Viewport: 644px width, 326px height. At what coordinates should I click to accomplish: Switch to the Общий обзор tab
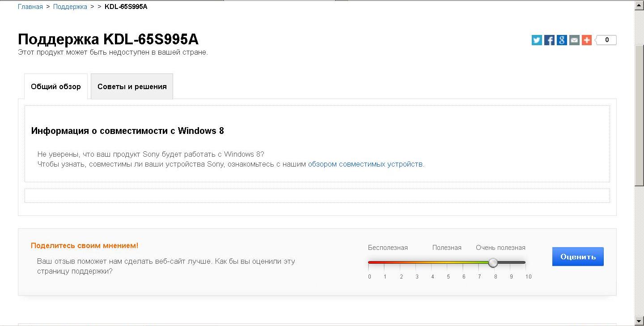point(56,86)
